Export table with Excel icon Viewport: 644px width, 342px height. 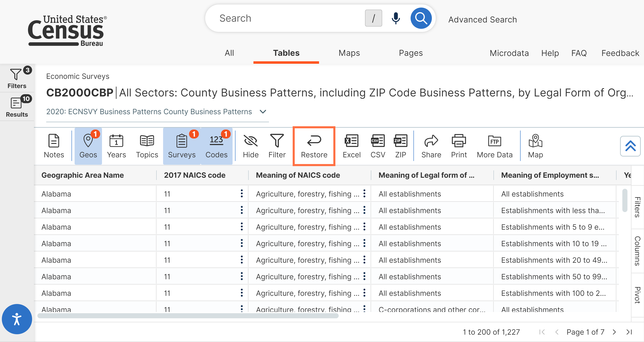[x=352, y=146]
